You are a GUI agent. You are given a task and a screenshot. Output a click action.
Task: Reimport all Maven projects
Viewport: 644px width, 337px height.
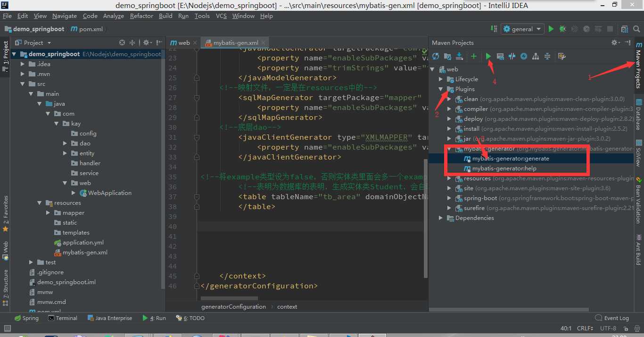point(436,56)
